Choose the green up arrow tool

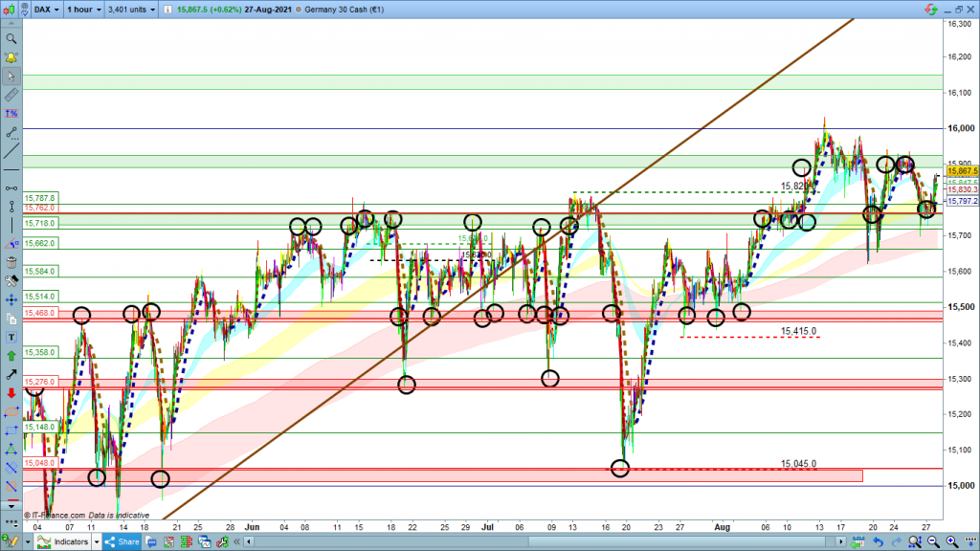click(x=11, y=356)
